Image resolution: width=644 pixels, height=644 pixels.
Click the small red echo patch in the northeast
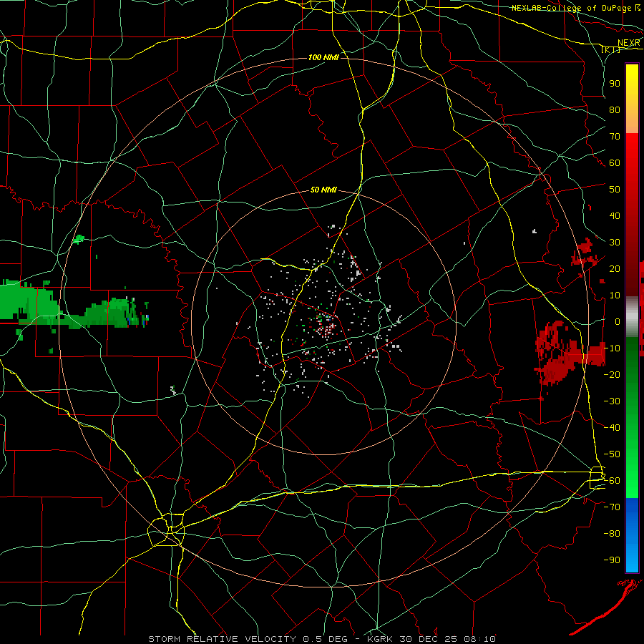click(x=584, y=253)
